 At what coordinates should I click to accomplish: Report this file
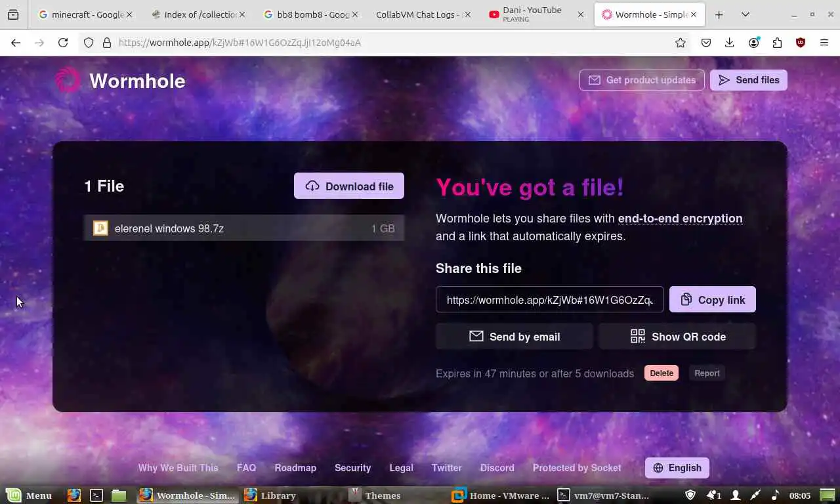pos(707,373)
